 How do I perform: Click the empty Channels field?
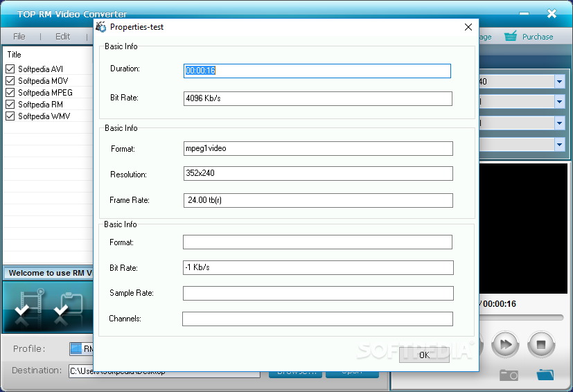coord(317,319)
